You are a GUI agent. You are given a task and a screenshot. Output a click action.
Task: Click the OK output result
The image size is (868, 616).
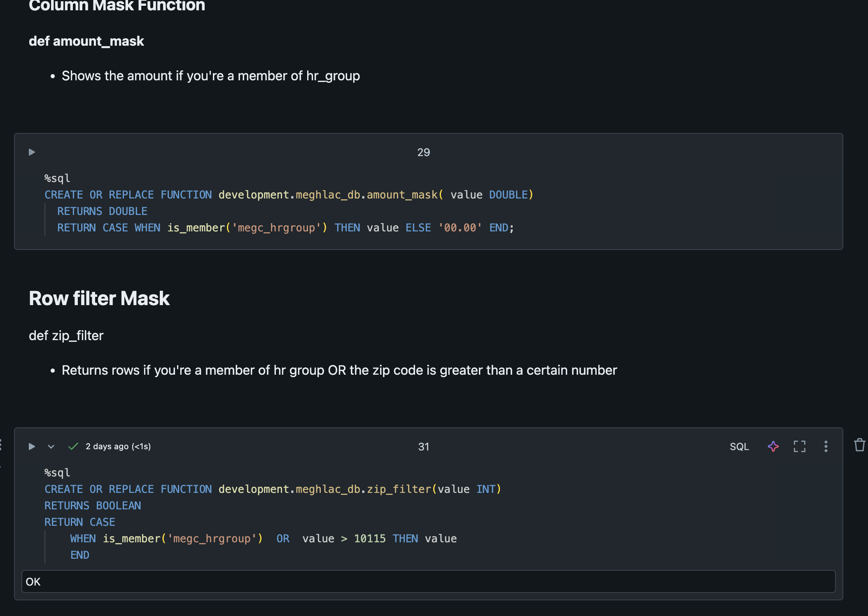tap(33, 582)
